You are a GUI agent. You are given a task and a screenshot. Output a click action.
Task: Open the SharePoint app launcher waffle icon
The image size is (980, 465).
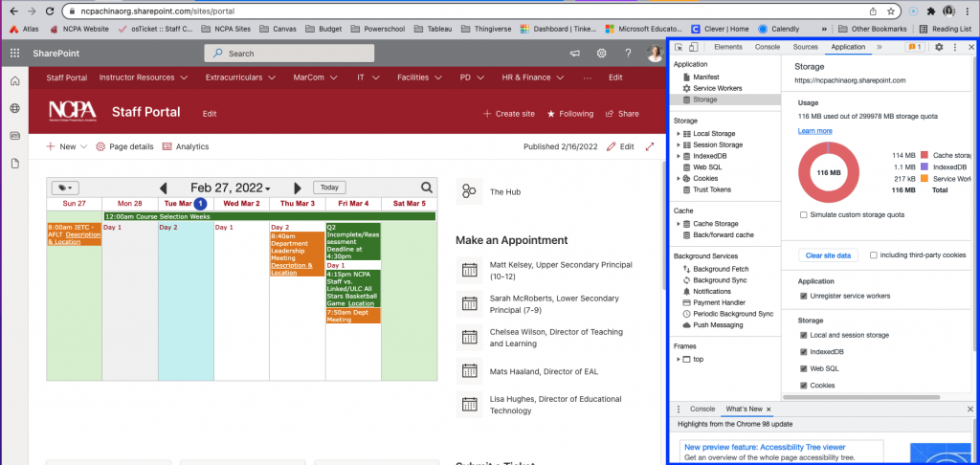(x=15, y=54)
